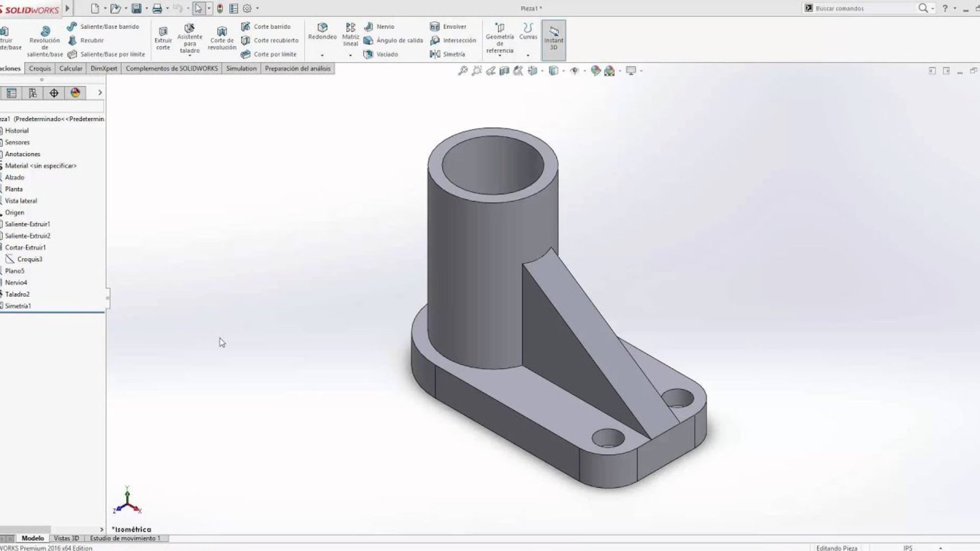The width and height of the screenshot is (980, 551).
Task: Select Ángulo de salida tool
Action: pyautogui.click(x=393, y=40)
